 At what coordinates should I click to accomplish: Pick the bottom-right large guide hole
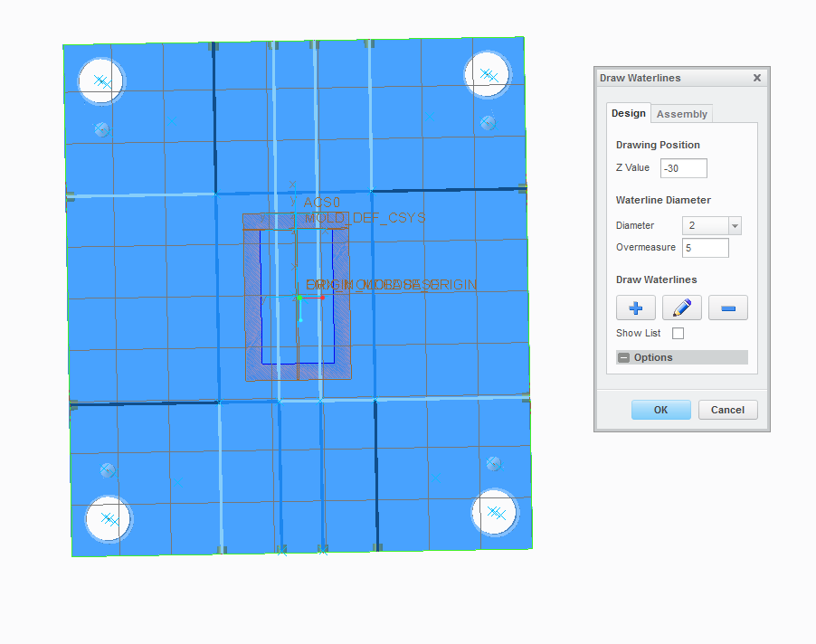[494, 512]
